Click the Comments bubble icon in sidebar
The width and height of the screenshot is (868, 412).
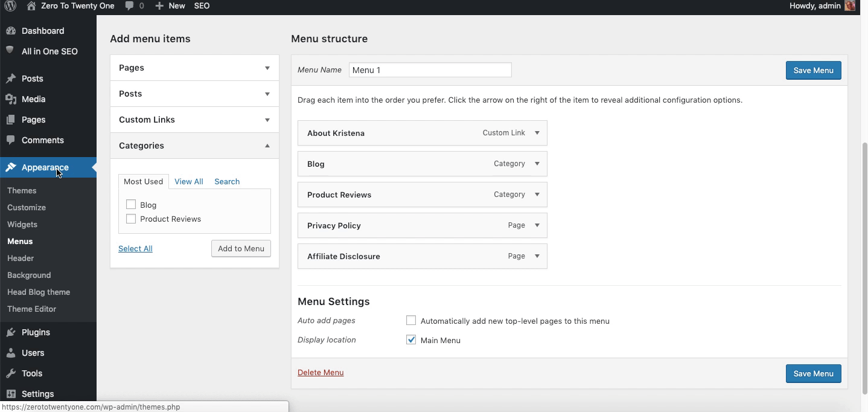(11, 140)
